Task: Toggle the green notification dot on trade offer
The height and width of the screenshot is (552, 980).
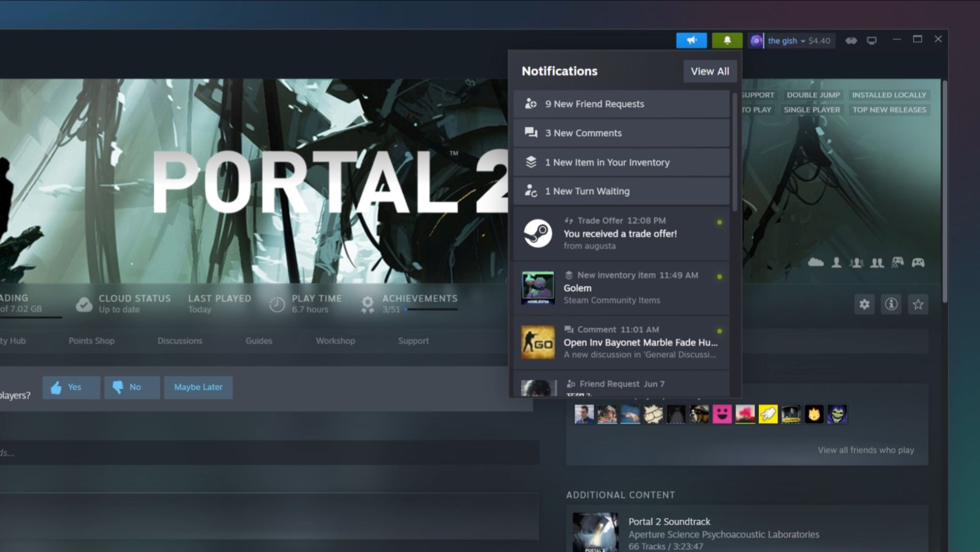Action: (x=719, y=222)
